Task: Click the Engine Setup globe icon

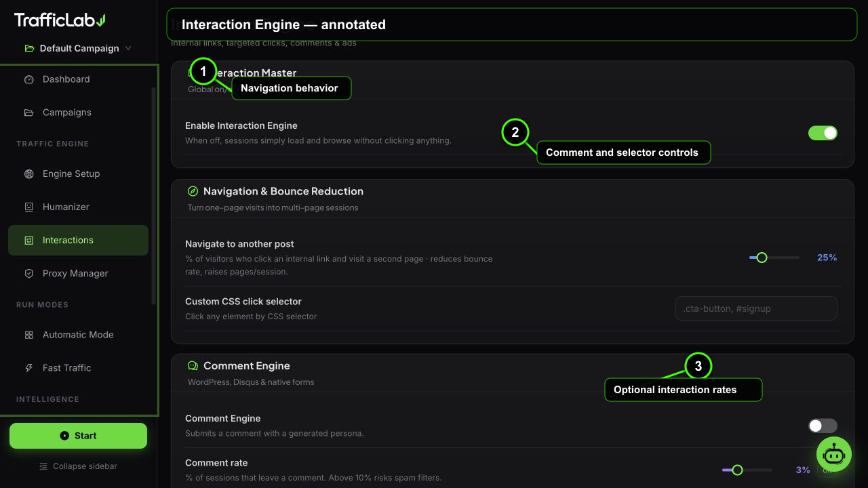Action: tap(29, 174)
